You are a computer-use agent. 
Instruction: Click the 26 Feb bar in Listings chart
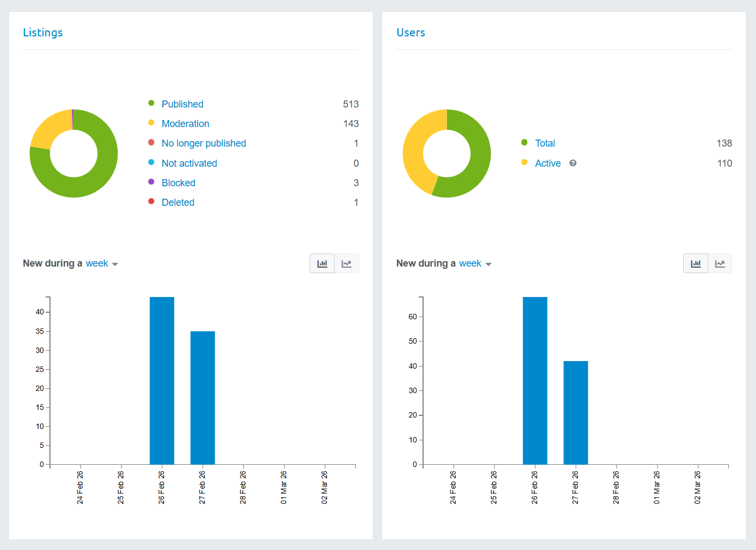[x=162, y=380]
